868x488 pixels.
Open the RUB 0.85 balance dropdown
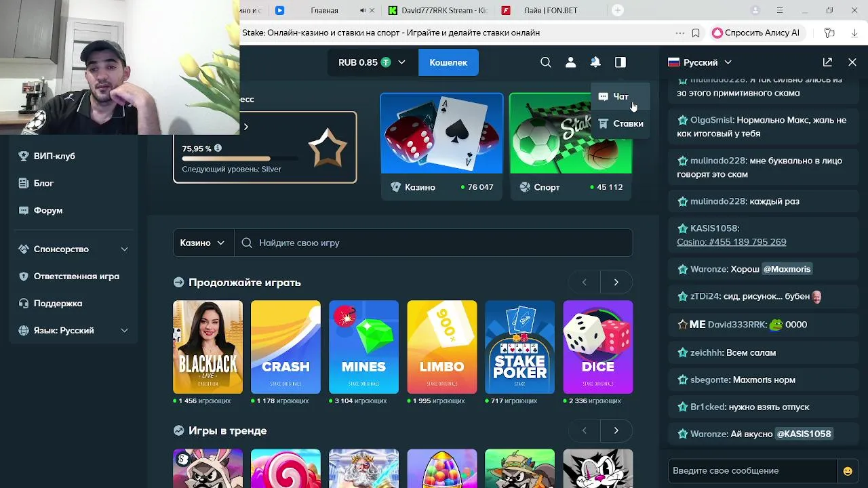(372, 62)
